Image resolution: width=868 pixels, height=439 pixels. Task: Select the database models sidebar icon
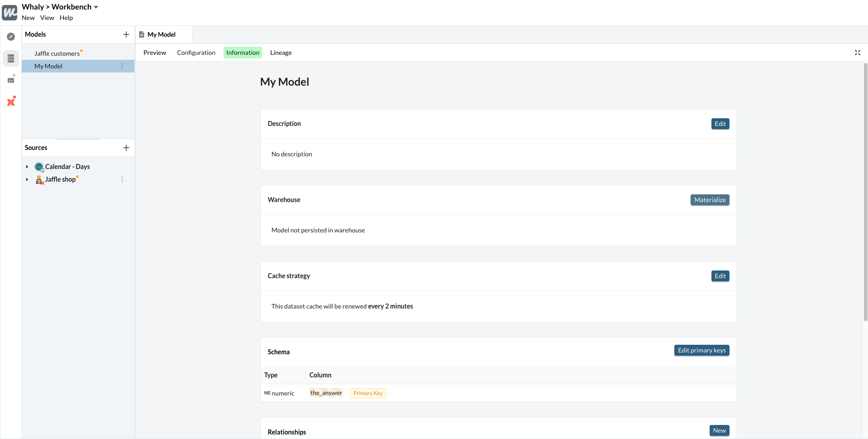click(x=11, y=58)
